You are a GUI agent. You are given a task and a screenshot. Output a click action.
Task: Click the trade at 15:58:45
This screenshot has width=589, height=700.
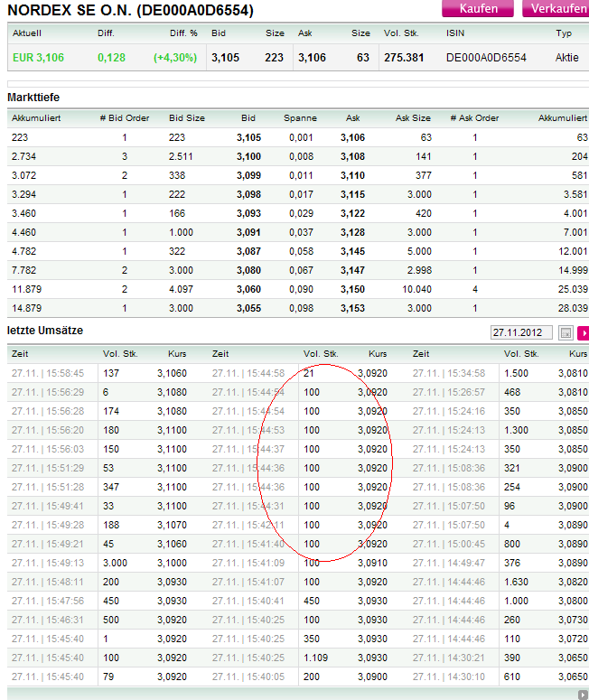48,373
